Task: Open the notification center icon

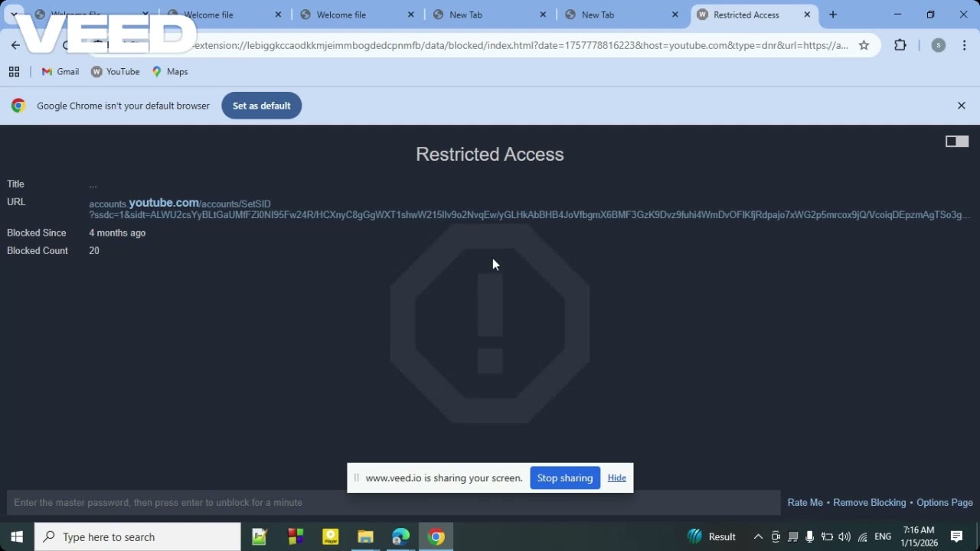Action: (x=956, y=537)
